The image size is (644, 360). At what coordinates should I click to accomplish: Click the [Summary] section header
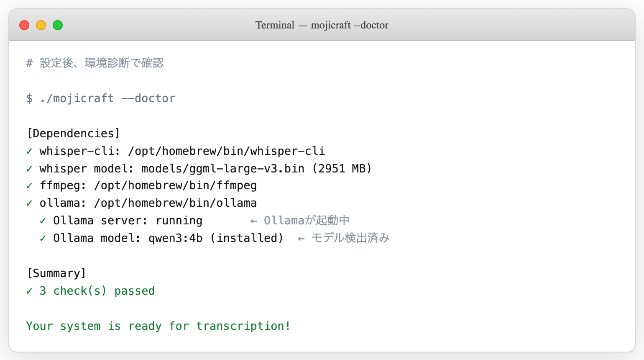56,273
